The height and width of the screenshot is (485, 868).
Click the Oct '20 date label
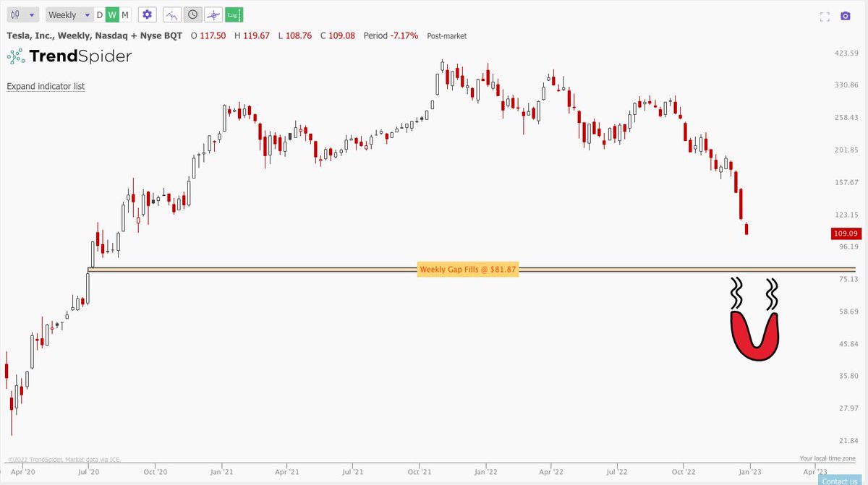[x=156, y=471]
